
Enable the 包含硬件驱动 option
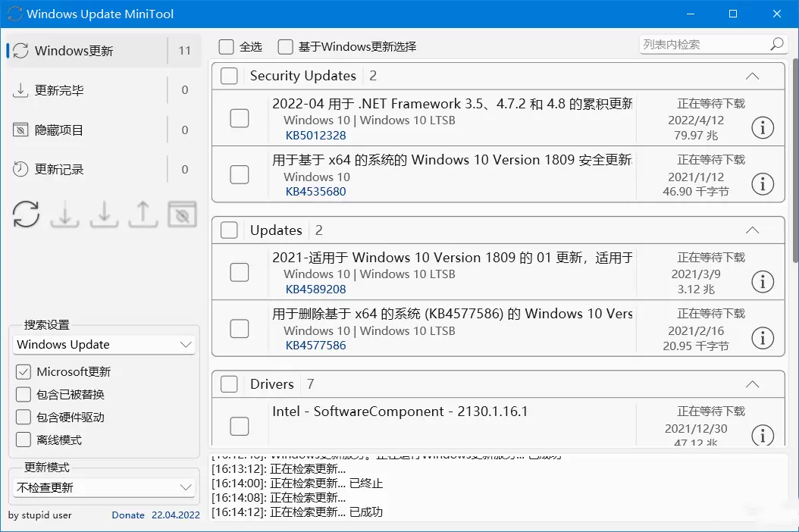click(23, 418)
